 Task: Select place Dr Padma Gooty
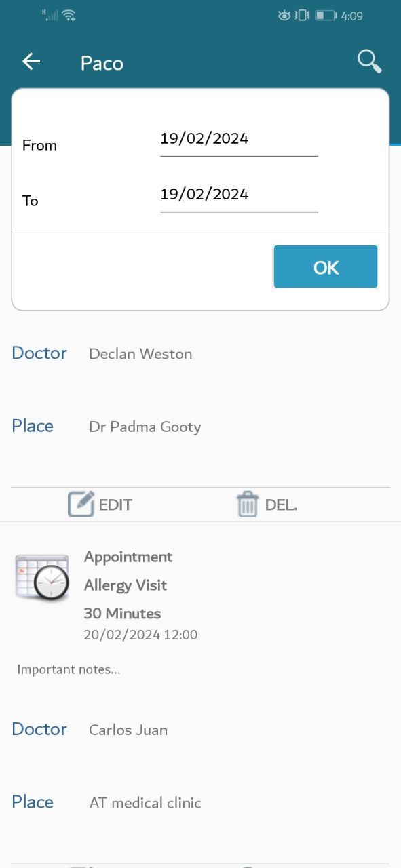(145, 427)
